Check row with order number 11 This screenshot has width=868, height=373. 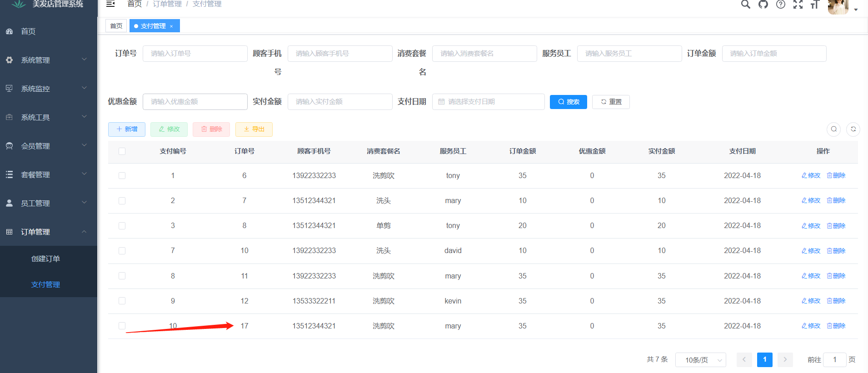tap(122, 276)
